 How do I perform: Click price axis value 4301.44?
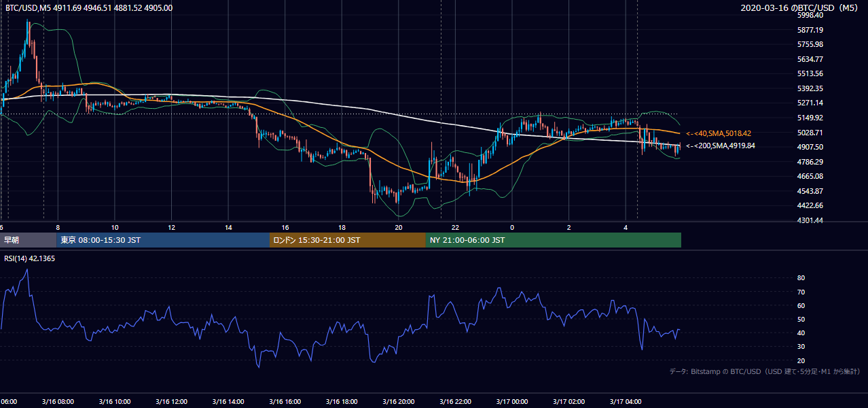tap(810, 220)
